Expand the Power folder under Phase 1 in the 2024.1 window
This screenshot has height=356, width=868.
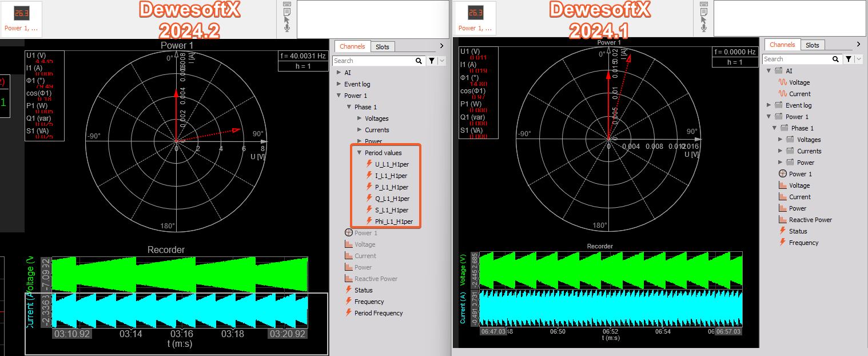click(x=781, y=163)
